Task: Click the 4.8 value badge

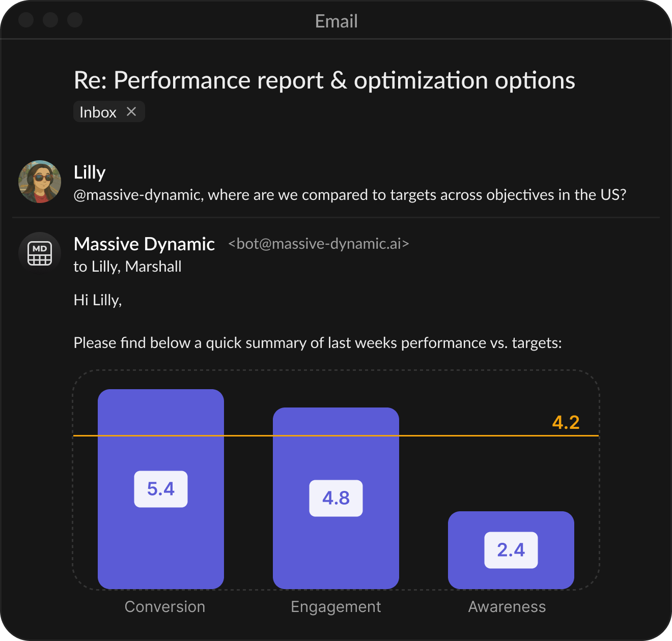Action: (336, 498)
